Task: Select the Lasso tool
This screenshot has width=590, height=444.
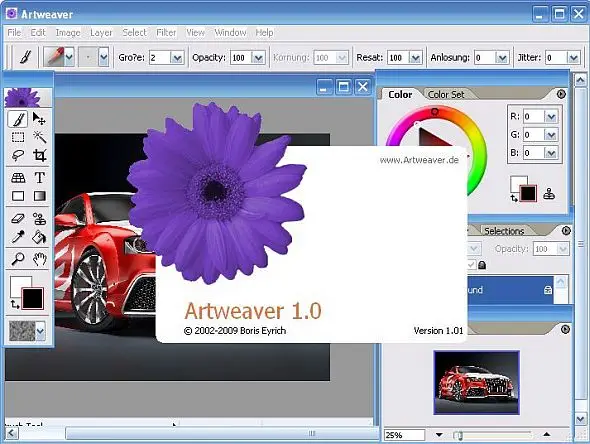Action: click(x=18, y=155)
